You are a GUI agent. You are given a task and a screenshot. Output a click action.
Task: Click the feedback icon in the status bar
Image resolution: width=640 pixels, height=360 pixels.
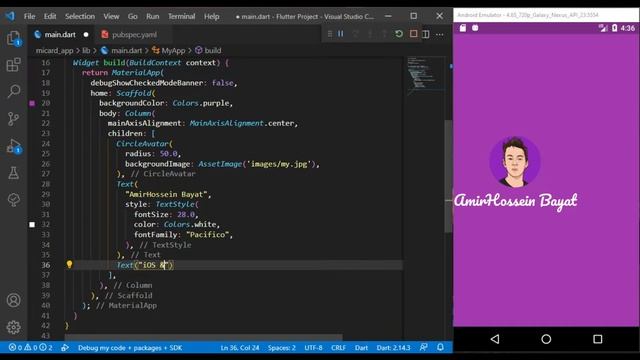[x=424, y=347]
